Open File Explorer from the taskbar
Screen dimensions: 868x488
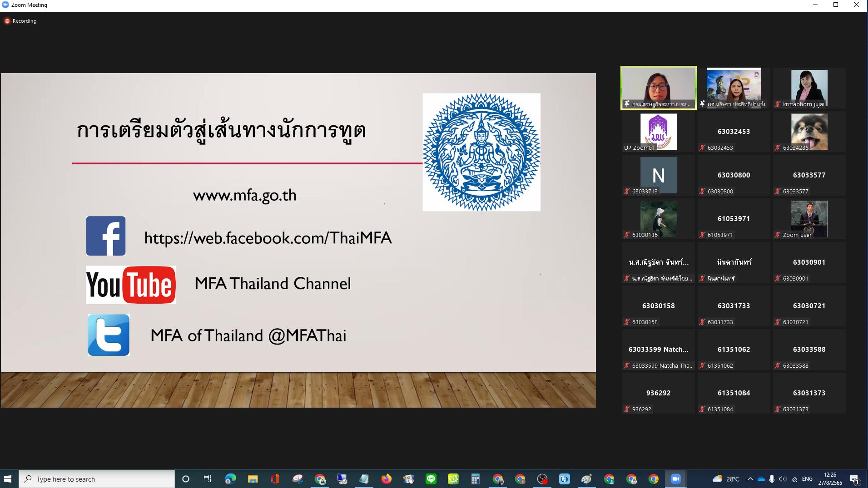[253, 479]
